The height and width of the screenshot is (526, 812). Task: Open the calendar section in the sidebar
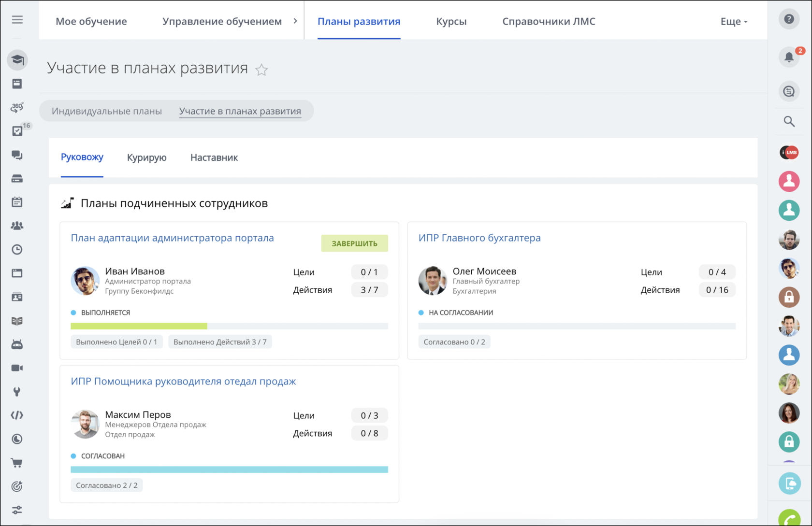[17, 202]
